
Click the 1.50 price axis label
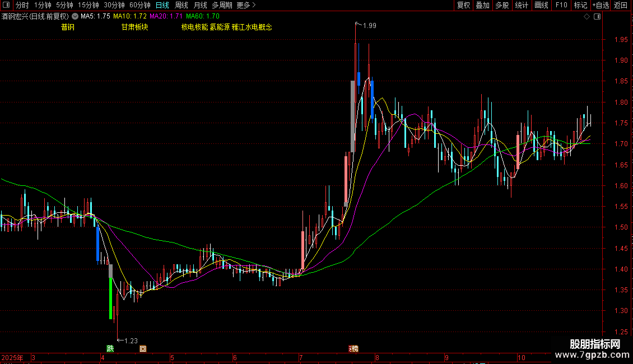[x=621, y=227]
